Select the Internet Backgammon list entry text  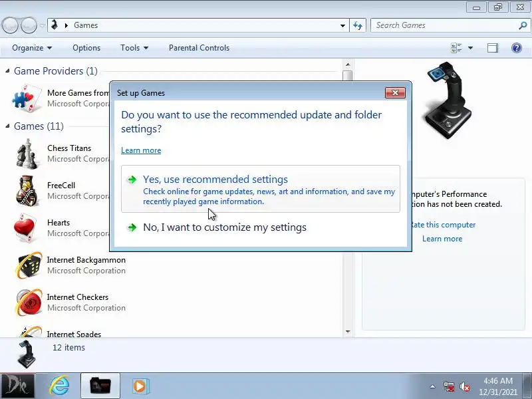click(86, 260)
